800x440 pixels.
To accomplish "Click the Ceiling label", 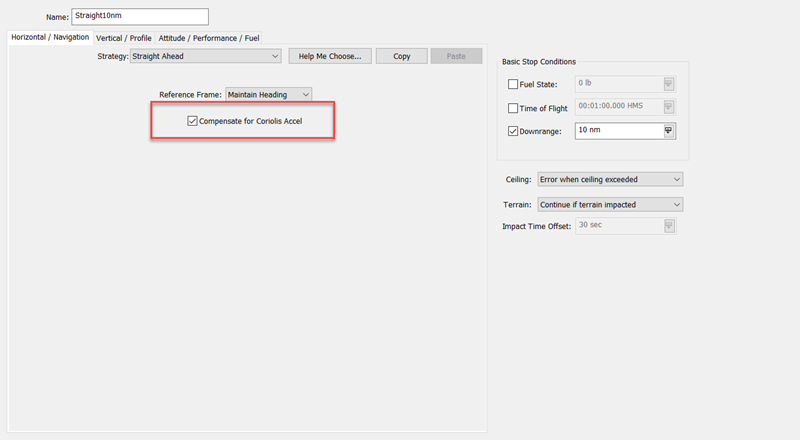I will pos(518,179).
